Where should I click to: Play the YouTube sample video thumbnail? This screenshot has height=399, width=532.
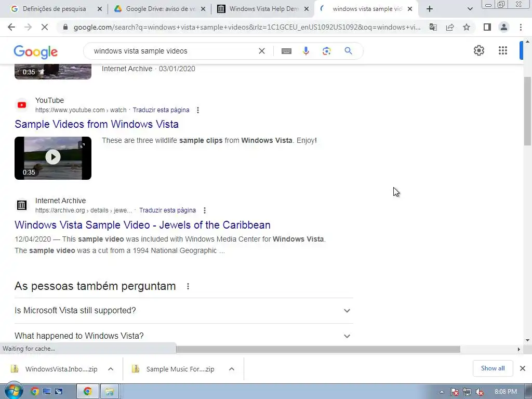53,158
